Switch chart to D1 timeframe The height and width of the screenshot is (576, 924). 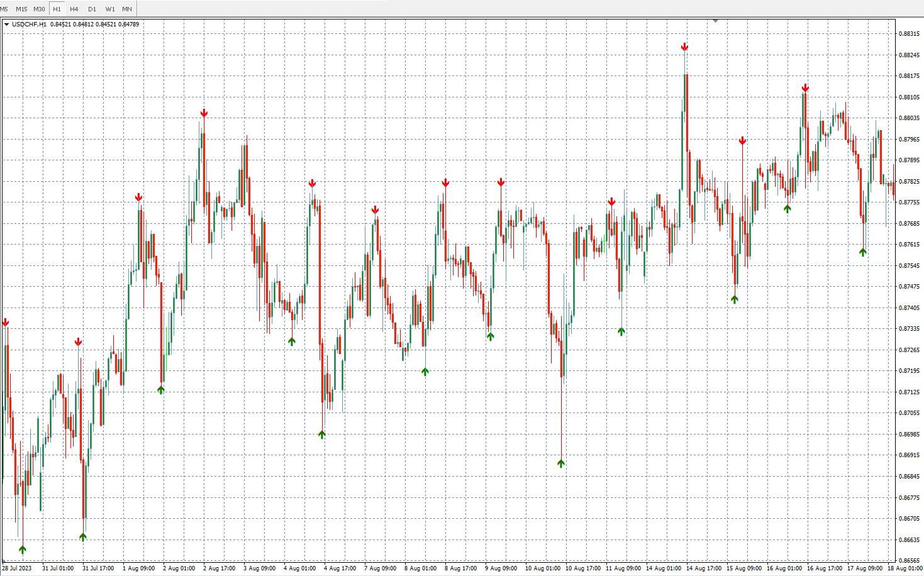coord(92,9)
